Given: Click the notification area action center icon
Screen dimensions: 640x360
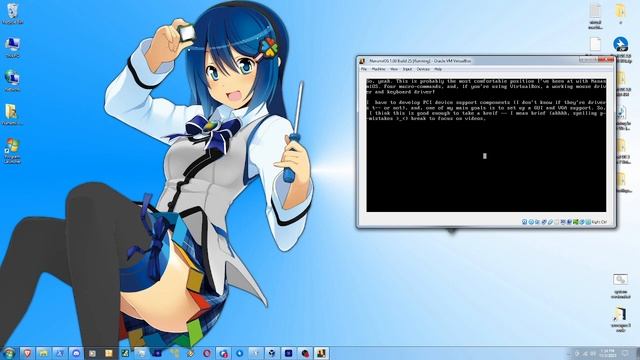Looking at the screenshot, I should 626,353.
